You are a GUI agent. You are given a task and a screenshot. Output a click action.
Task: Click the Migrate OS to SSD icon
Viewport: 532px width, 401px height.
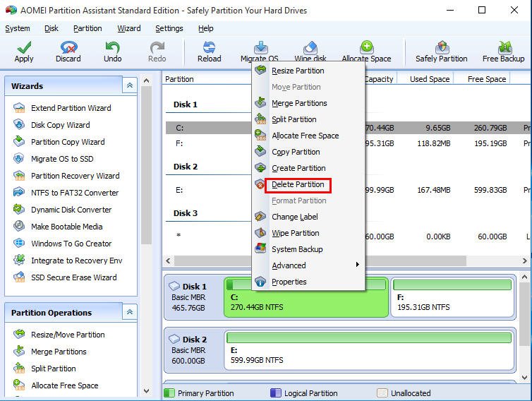[19, 159]
